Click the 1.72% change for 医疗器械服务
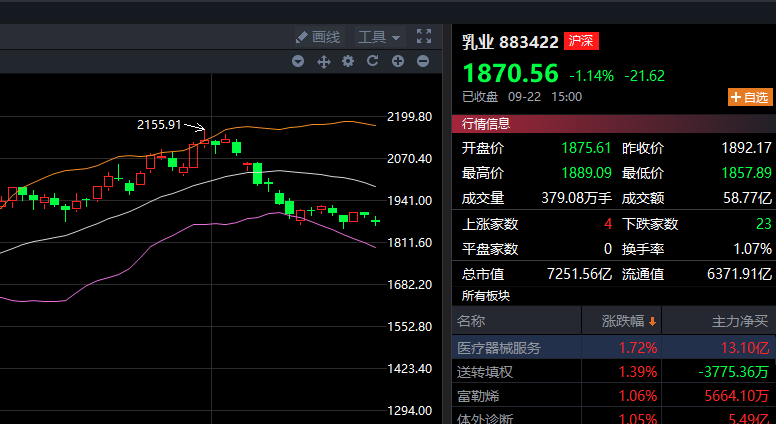Viewport: 776px width, 424px height. click(x=638, y=348)
